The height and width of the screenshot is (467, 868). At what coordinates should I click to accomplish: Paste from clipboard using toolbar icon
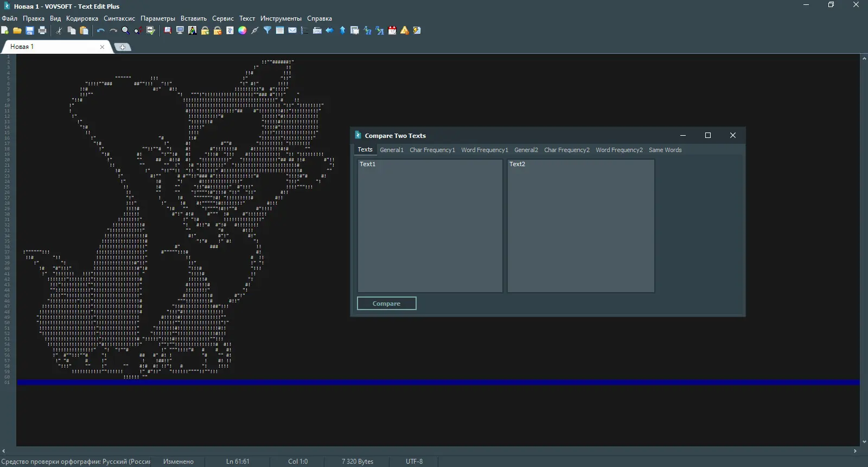click(x=84, y=30)
